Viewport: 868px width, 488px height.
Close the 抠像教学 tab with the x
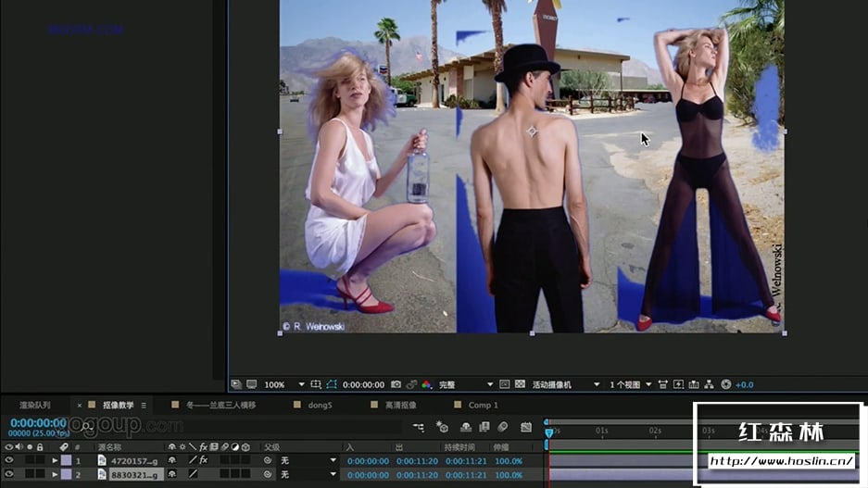point(79,406)
